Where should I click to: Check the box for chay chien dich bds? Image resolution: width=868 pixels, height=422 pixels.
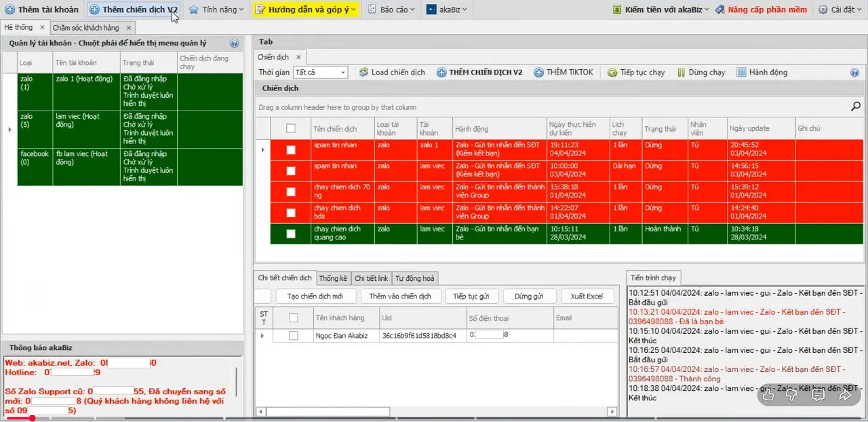coord(291,213)
